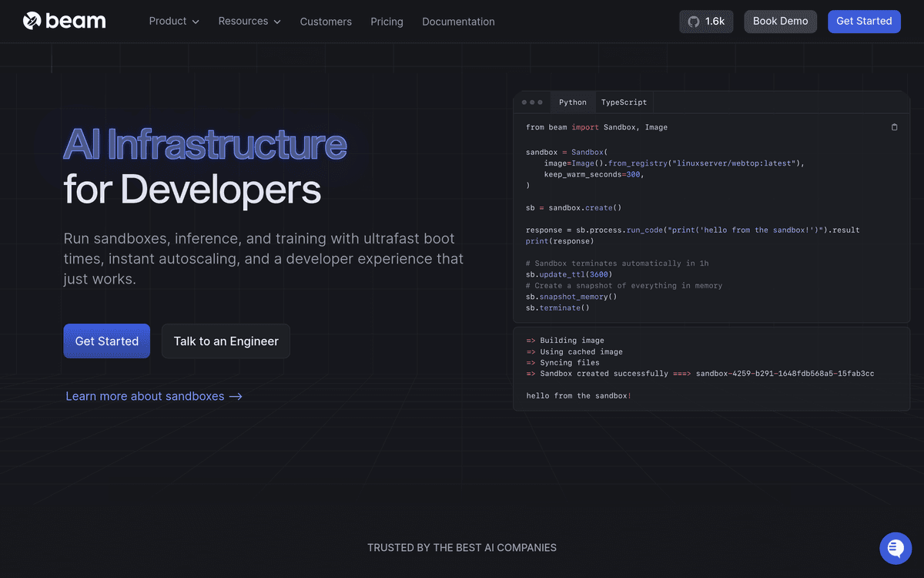The height and width of the screenshot is (578, 924).
Task: Switch to the Python code tab
Action: (572, 102)
